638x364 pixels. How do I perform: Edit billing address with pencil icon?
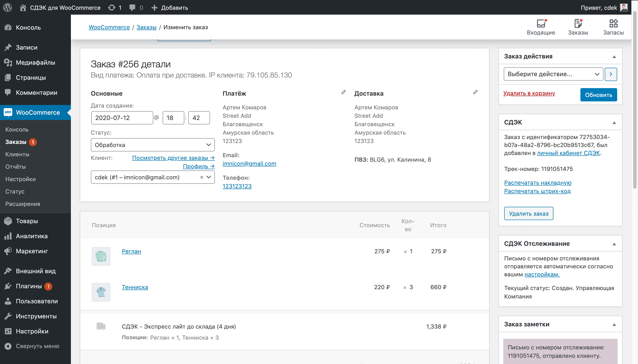pos(343,92)
